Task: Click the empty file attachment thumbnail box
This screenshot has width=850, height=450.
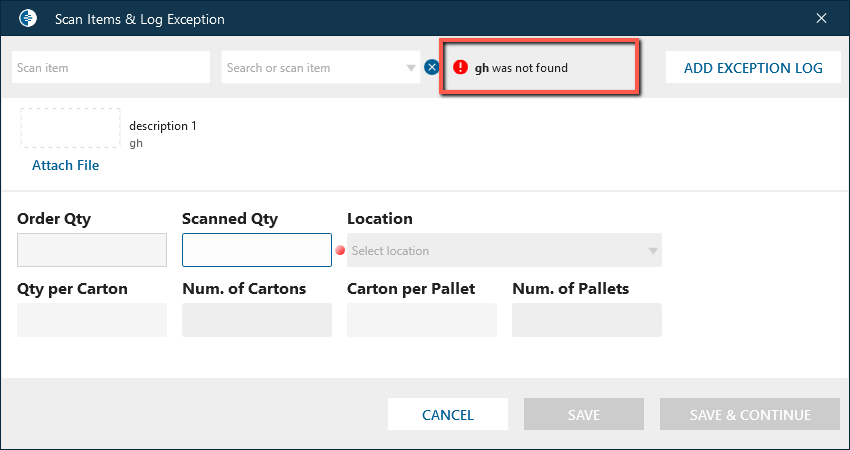Action: (x=70, y=128)
